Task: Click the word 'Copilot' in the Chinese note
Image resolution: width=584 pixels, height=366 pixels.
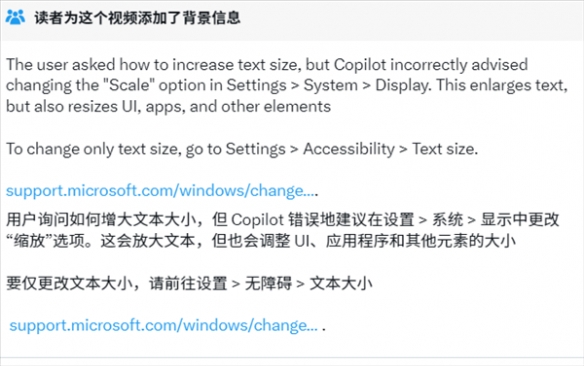Action: [257, 220]
